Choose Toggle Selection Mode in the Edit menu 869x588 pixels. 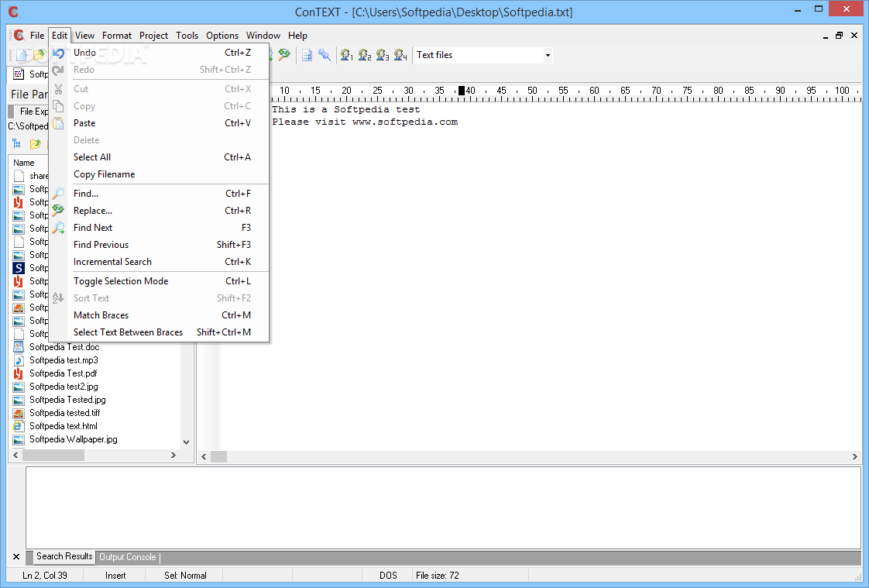159,281
